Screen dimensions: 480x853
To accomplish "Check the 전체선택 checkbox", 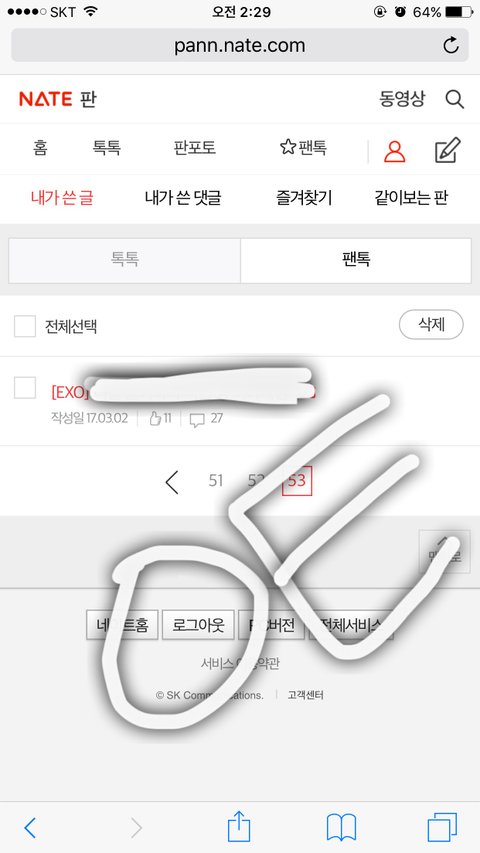I will coord(25,326).
